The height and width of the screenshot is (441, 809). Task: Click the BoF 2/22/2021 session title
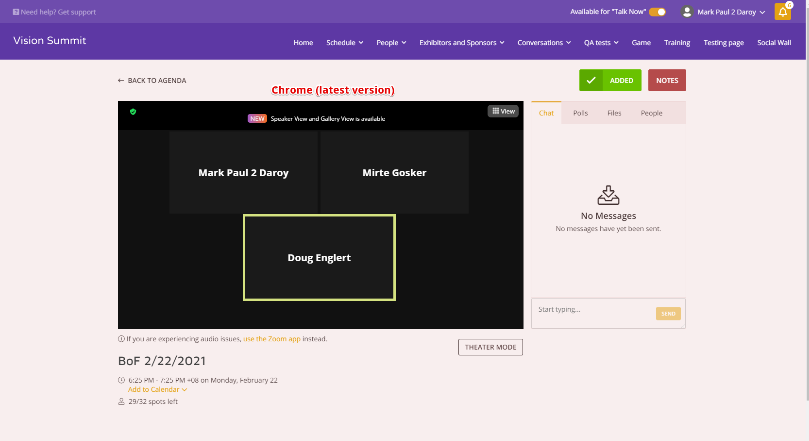tap(162, 361)
